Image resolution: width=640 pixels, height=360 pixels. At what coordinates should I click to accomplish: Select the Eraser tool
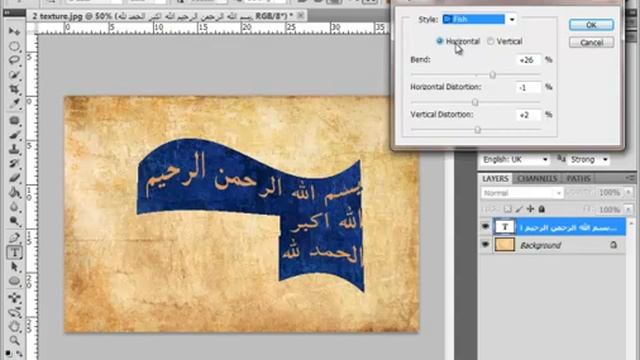click(x=14, y=178)
